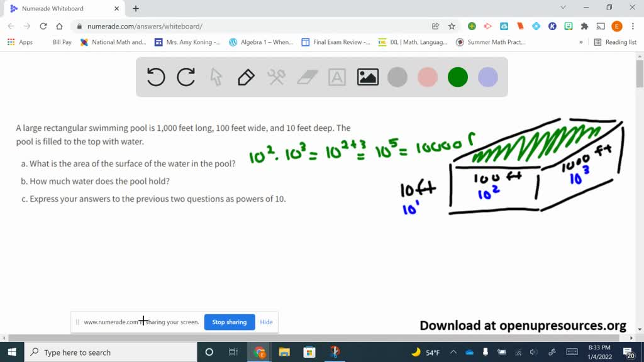Pick the green pen color
644x362 pixels.
(x=458, y=77)
